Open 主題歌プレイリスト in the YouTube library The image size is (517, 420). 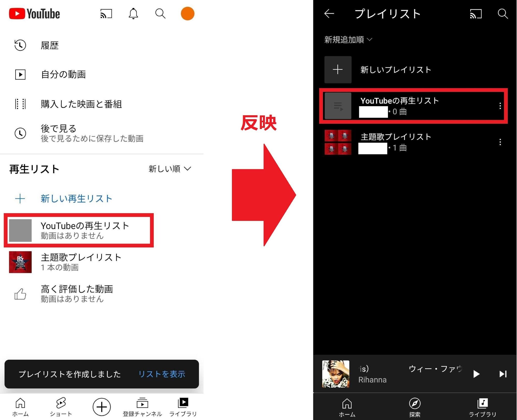(x=102, y=262)
